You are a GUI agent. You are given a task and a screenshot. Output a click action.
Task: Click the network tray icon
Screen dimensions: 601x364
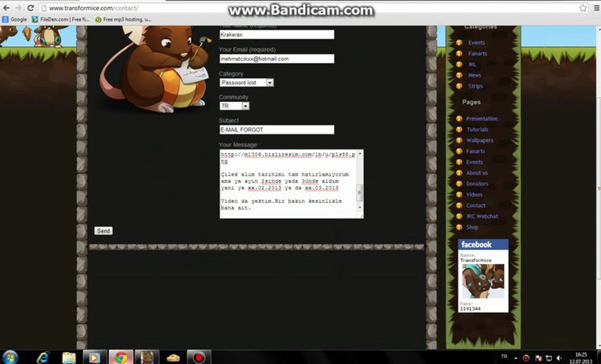[548, 358]
